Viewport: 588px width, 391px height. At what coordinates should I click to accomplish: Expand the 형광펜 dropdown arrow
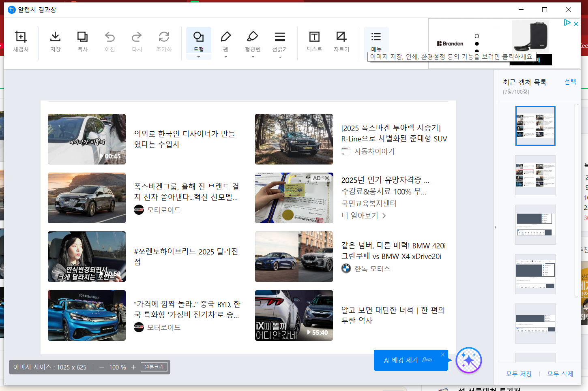(x=253, y=57)
